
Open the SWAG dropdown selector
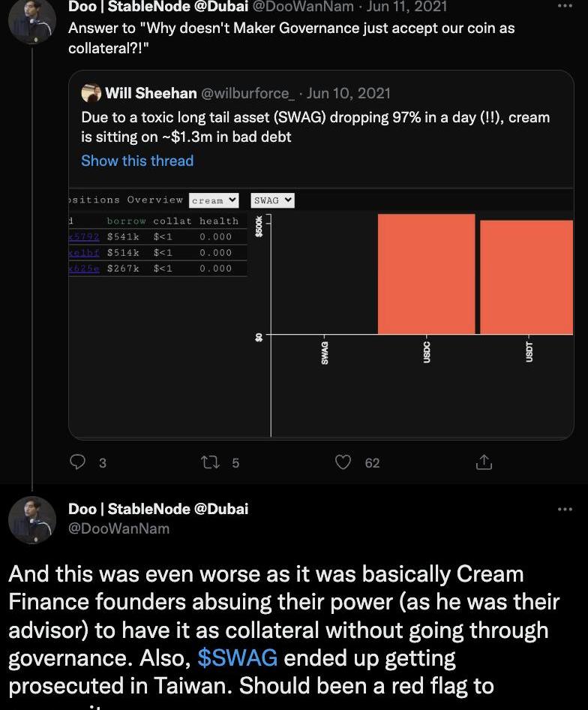[x=272, y=200]
